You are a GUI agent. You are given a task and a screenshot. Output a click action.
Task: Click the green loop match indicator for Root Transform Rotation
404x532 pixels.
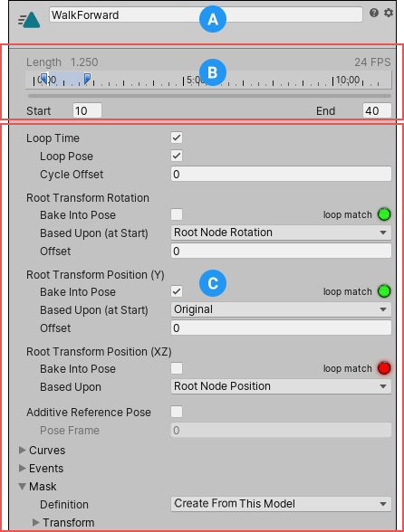384,214
